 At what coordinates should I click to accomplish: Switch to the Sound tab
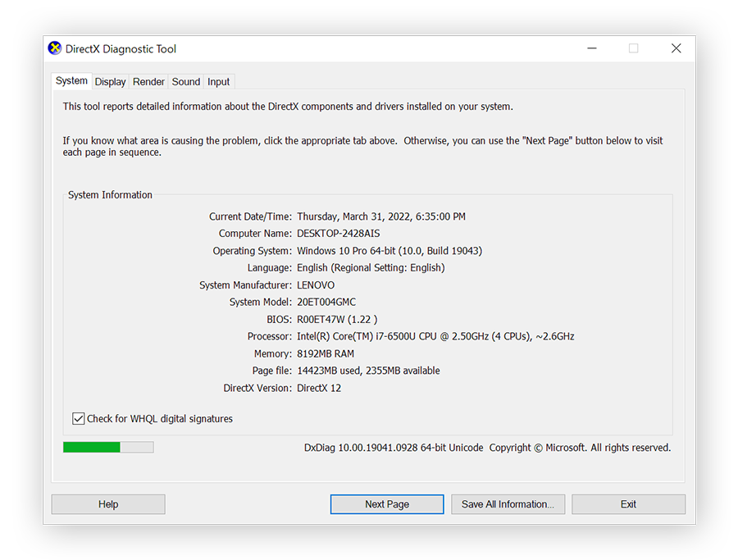pos(185,81)
